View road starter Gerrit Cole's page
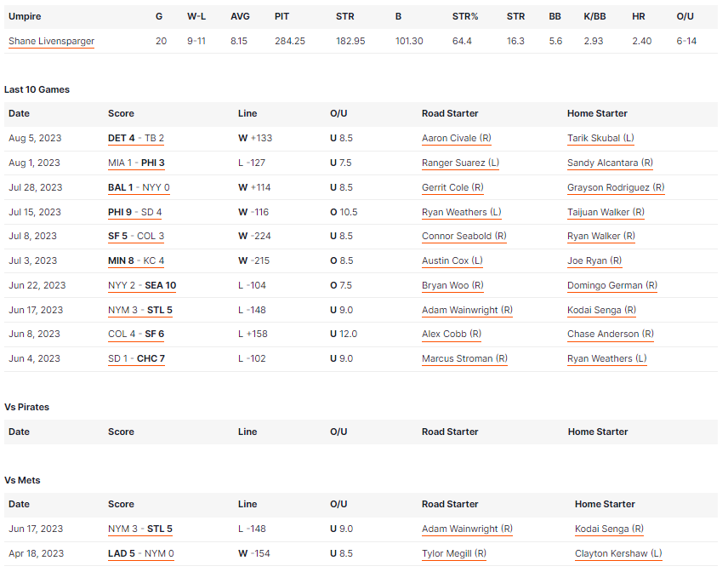728x572 pixels. tap(452, 188)
